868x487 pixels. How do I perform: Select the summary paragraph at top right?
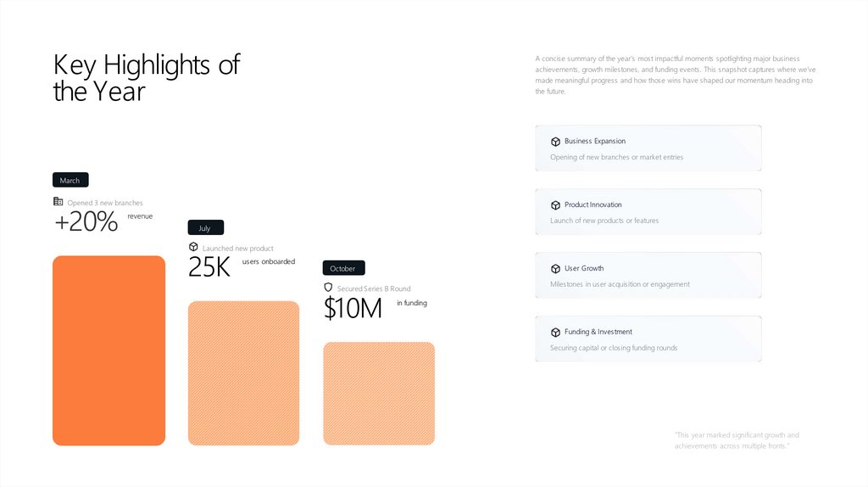pos(675,75)
